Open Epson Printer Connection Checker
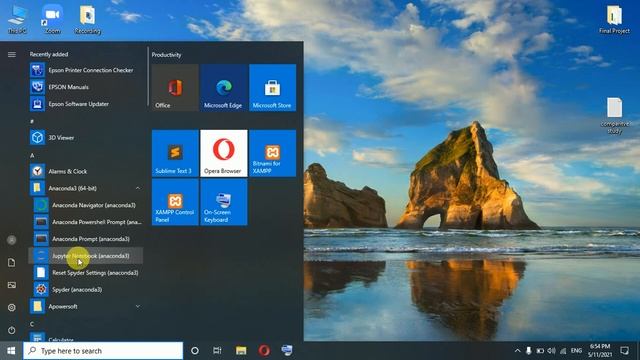The height and width of the screenshot is (360, 640). pyautogui.click(x=86, y=70)
